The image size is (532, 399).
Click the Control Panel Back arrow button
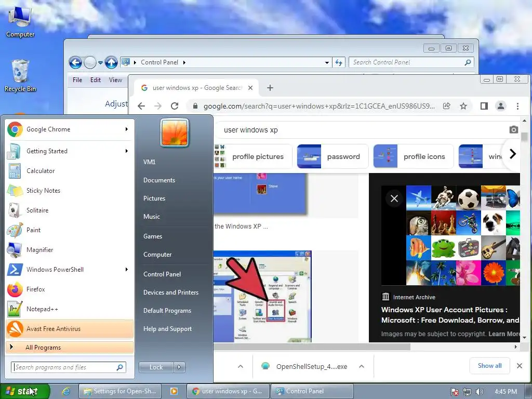click(x=75, y=62)
